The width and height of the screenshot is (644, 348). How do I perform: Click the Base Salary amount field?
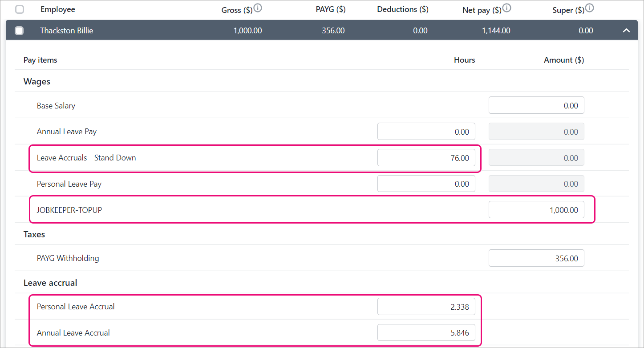536,106
